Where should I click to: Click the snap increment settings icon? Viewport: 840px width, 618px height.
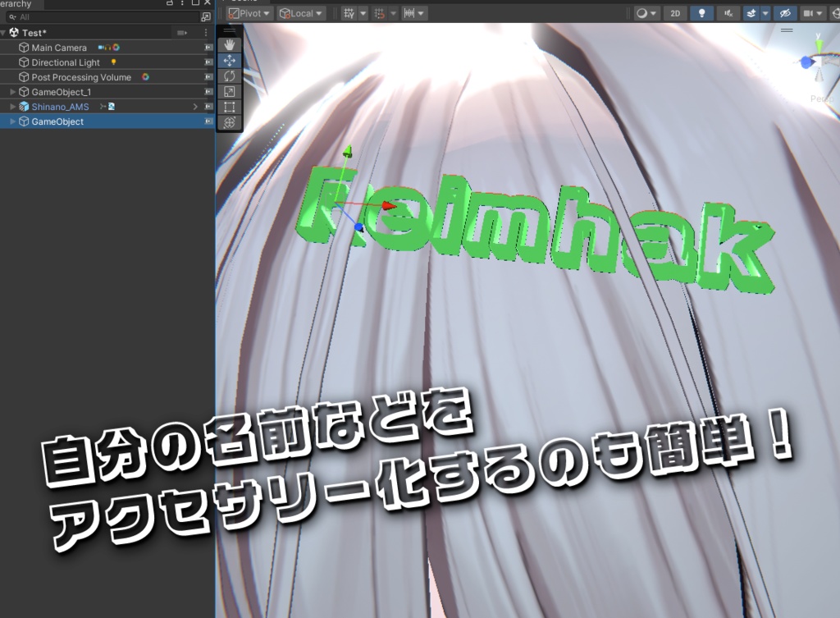(x=380, y=13)
